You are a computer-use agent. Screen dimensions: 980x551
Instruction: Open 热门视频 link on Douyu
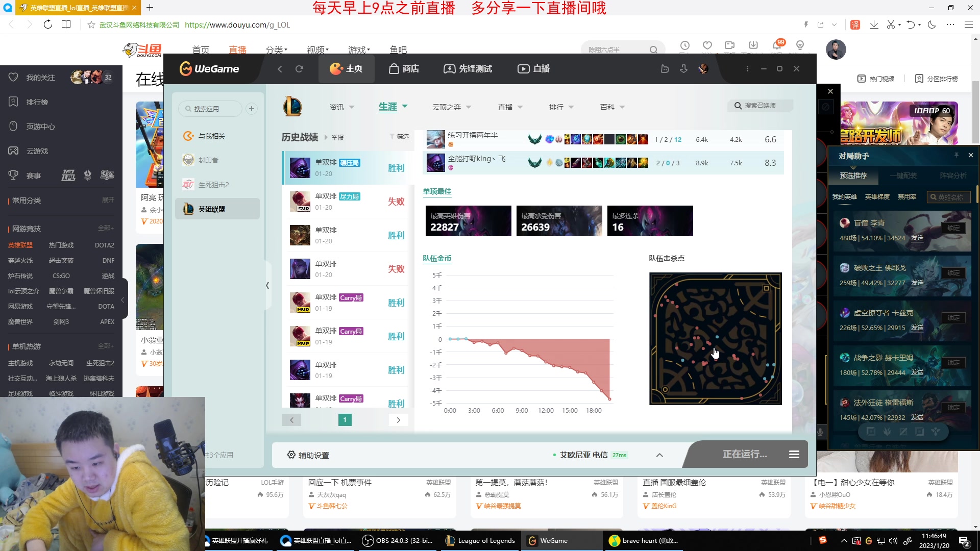point(876,79)
